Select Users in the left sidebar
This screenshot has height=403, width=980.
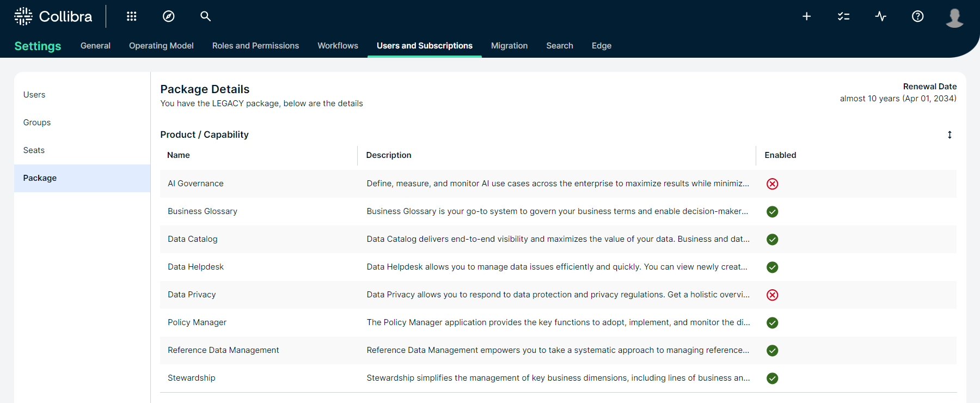pos(34,95)
